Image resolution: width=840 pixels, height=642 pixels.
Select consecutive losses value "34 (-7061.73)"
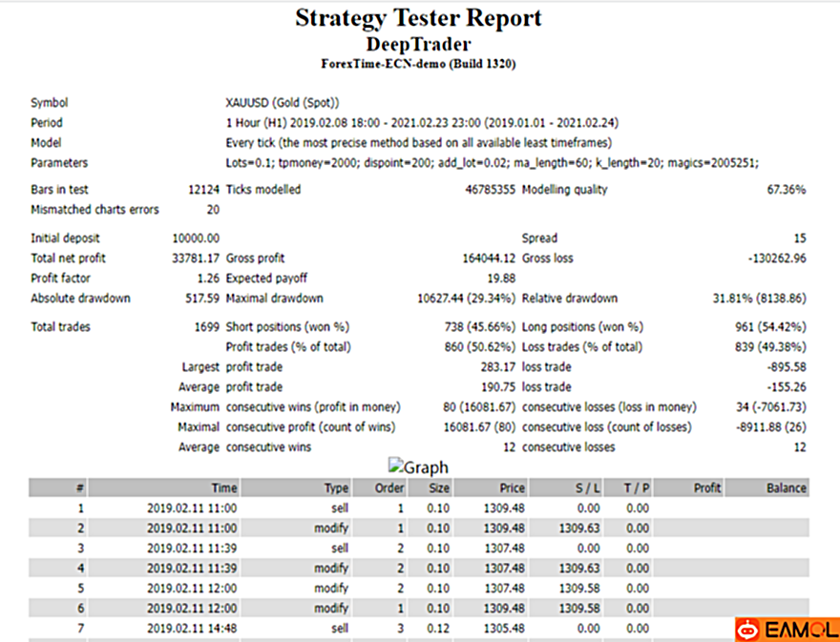(771, 408)
